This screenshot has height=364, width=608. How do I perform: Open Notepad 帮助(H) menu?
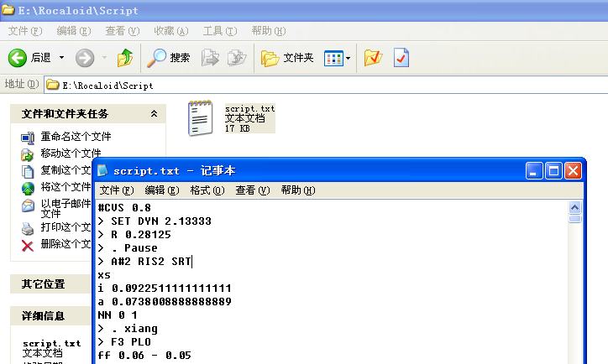pyautogui.click(x=298, y=190)
